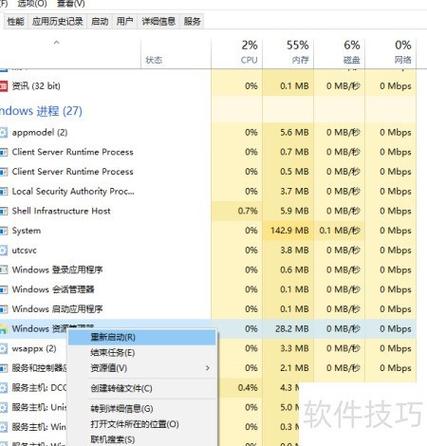The image size is (427, 446).
Task: Select the Windows 登录应用程序 row
Action: (x=208, y=270)
